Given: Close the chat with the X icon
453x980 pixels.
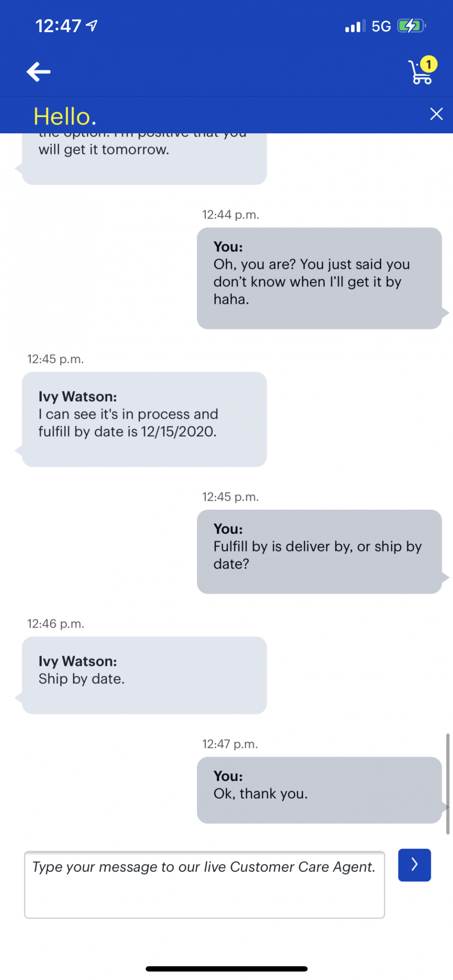Looking at the screenshot, I should pyautogui.click(x=436, y=114).
